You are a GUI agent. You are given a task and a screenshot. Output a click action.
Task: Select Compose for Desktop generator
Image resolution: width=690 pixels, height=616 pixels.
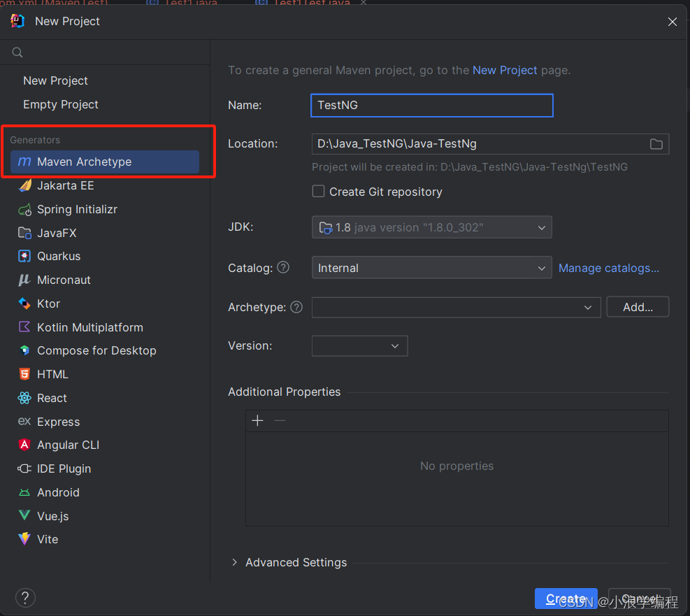coord(105,351)
